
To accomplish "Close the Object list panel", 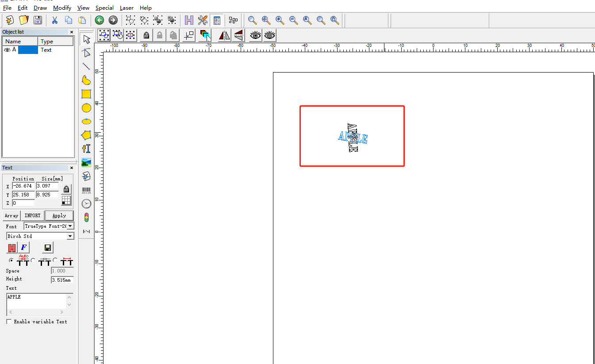I will coord(72,32).
